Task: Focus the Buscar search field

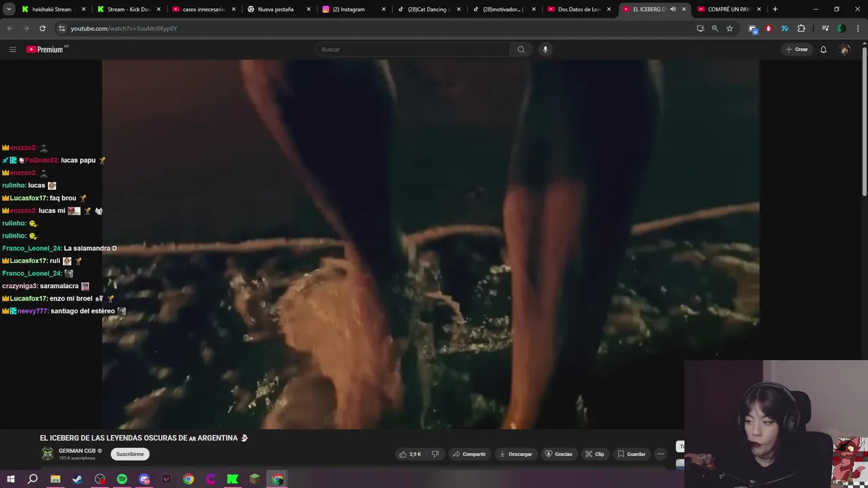Action: pyautogui.click(x=412, y=49)
